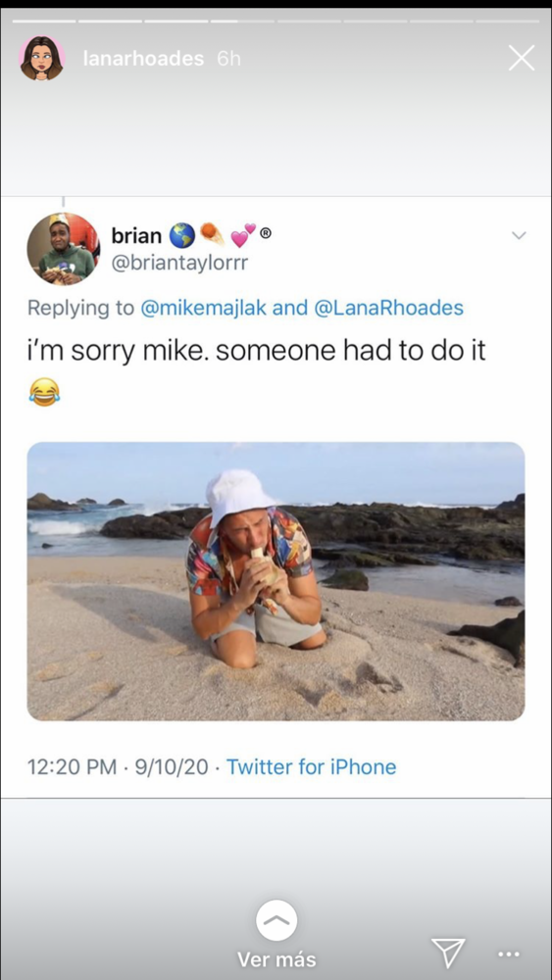552x980 pixels.
Task: Tap the Ver más up-arrow circle
Action: pyautogui.click(x=276, y=920)
